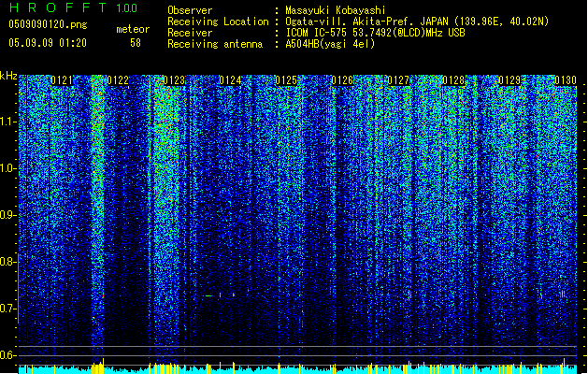Screen dimensions: 588x374
Task: Click the Observer label
Action: click(x=190, y=10)
